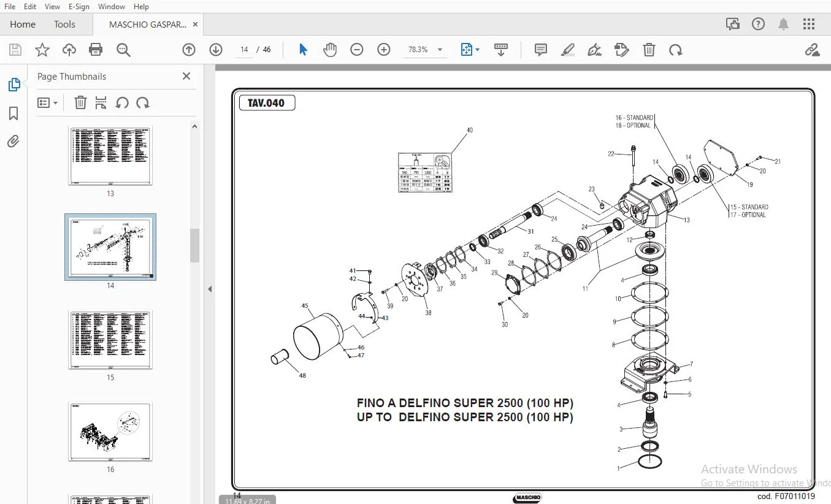Select the MASCHIO GASPAR document tab
The height and width of the screenshot is (504, 831).
148,25
